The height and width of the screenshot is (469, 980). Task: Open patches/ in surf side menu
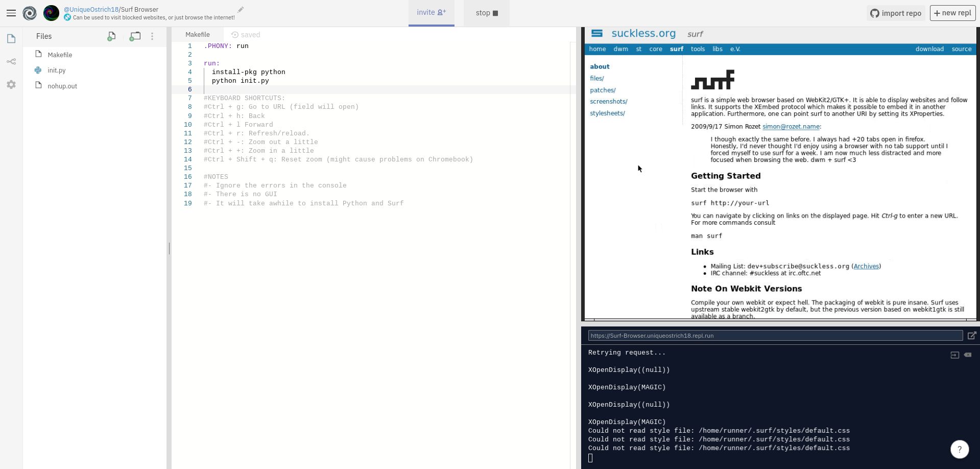(603, 90)
